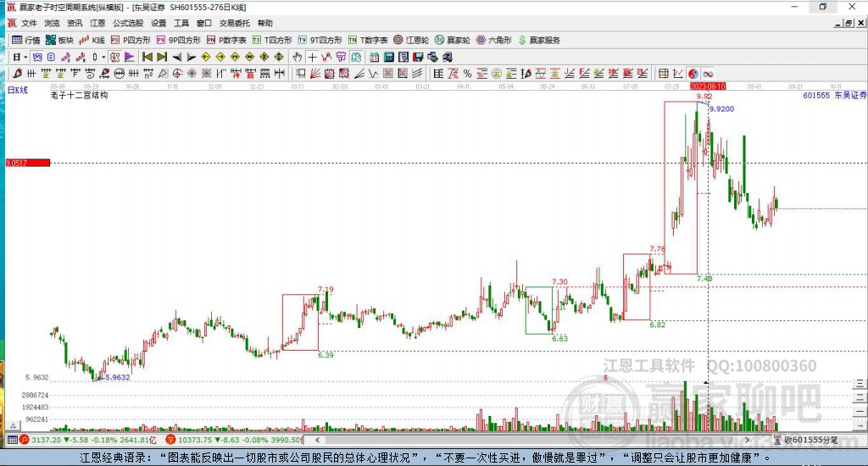The height and width of the screenshot is (466, 868).
Task: Click the up-triangle button beside volume panel
Action: (x=14, y=425)
